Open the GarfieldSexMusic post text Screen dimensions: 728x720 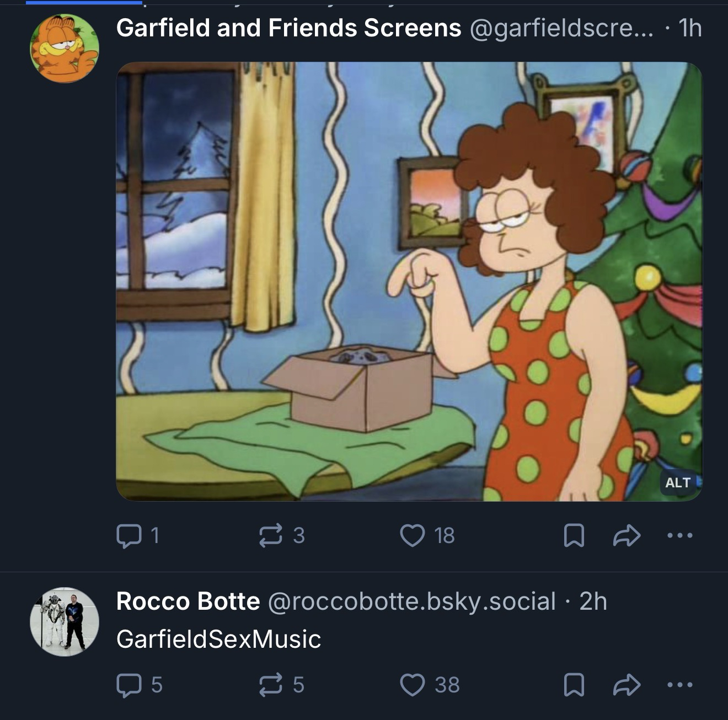point(218,639)
